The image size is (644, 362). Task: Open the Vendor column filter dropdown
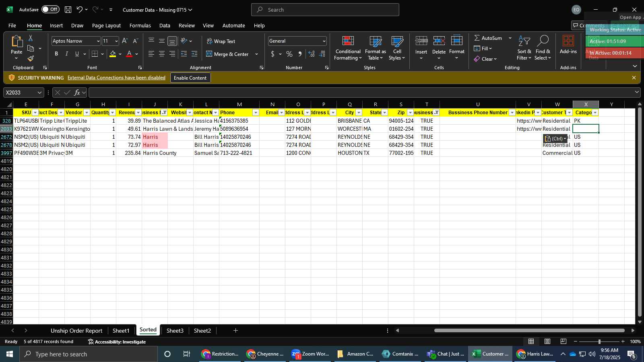[x=87, y=113]
